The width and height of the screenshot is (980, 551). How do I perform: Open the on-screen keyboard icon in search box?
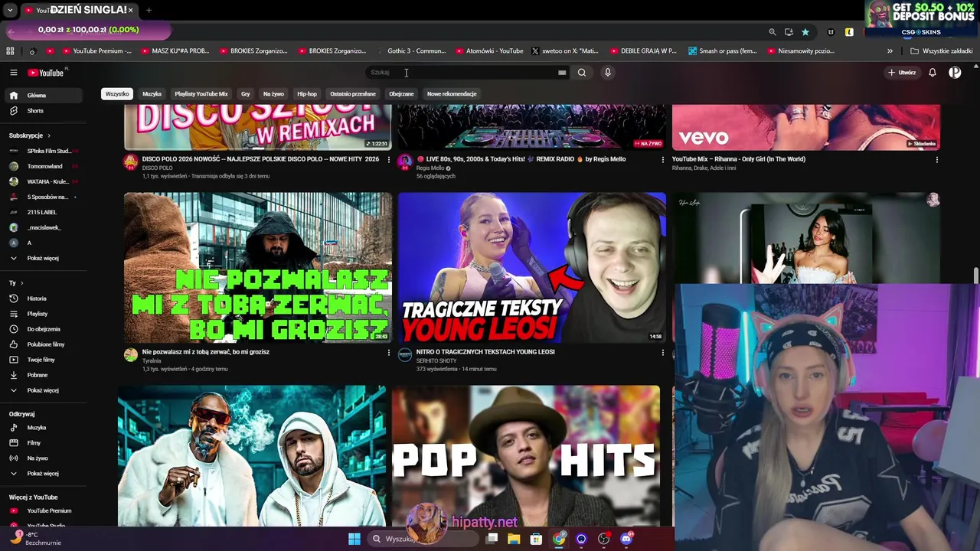(x=562, y=73)
